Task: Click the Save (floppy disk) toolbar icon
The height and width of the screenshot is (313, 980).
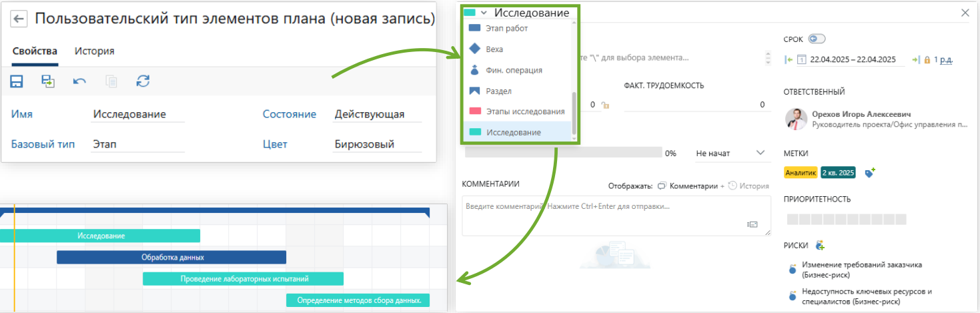Action: point(17,81)
